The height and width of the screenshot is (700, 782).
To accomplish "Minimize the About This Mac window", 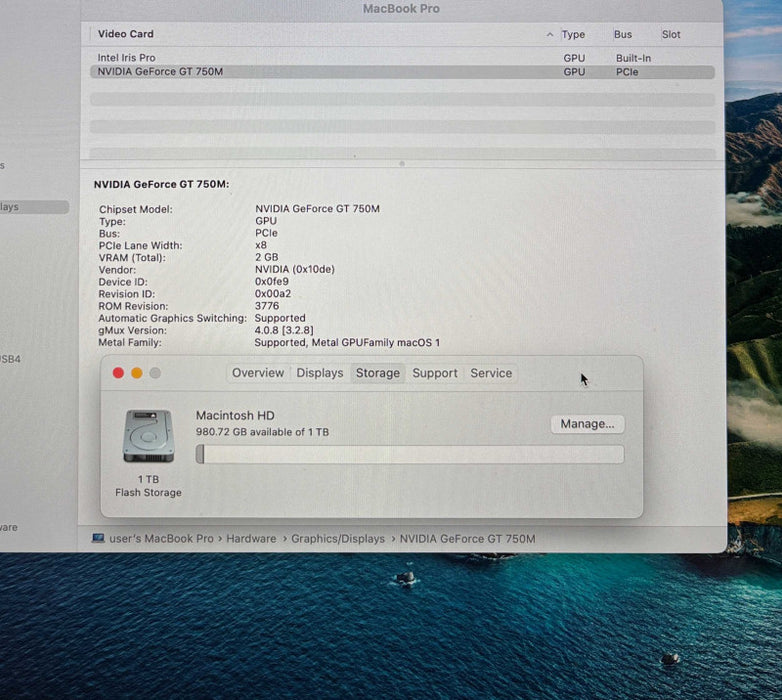I will tap(137, 373).
